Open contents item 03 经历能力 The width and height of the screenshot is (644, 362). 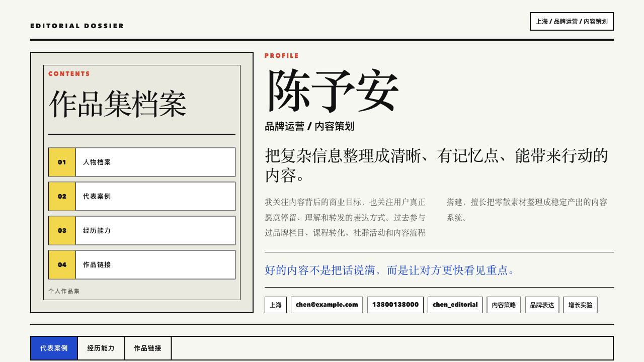point(142,230)
